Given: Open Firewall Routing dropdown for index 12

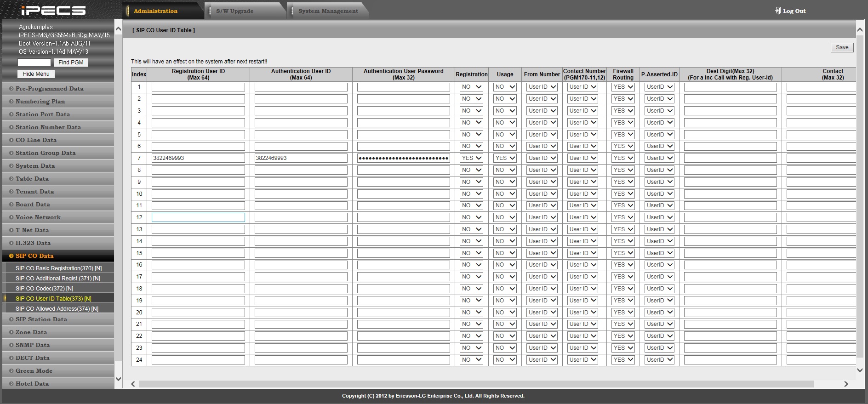Looking at the screenshot, I should [623, 217].
